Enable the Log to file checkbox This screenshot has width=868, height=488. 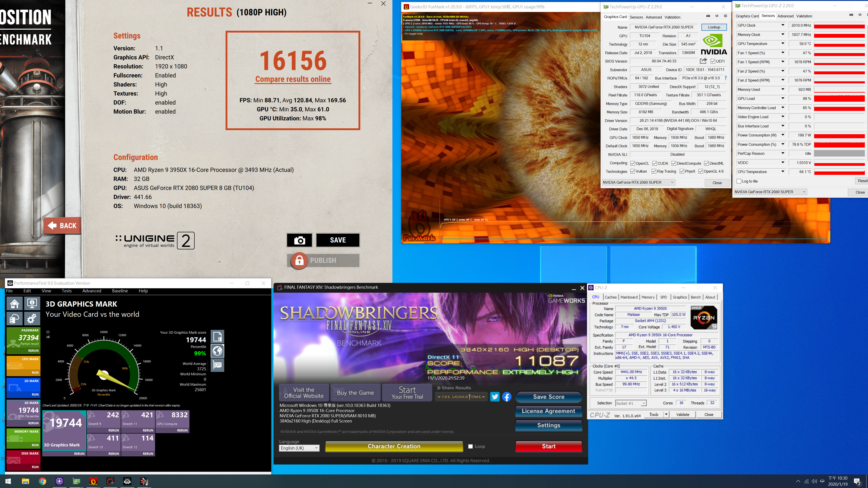pyautogui.click(x=739, y=181)
